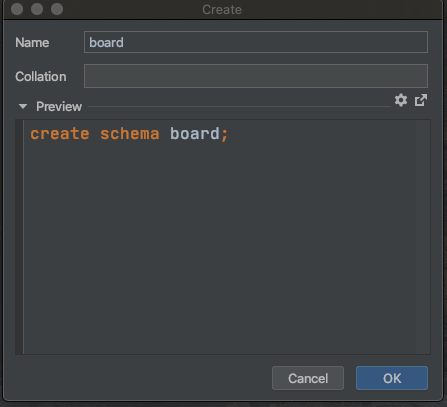Click the create schema board SQL text
Image resolution: width=447 pixels, height=407 pixels.
pyautogui.click(x=129, y=134)
